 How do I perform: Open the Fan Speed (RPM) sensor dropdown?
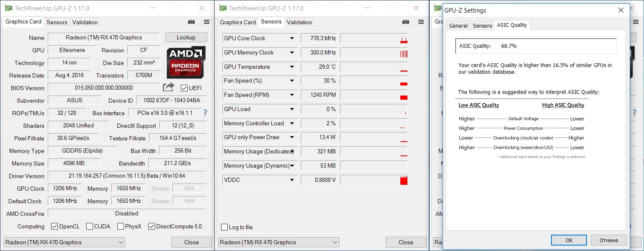click(x=292, y=95)
